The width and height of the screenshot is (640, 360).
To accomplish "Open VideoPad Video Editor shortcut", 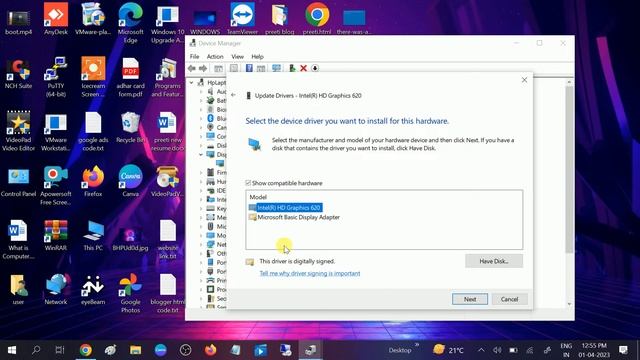I will pyautogui.click(x=18, y=131).
